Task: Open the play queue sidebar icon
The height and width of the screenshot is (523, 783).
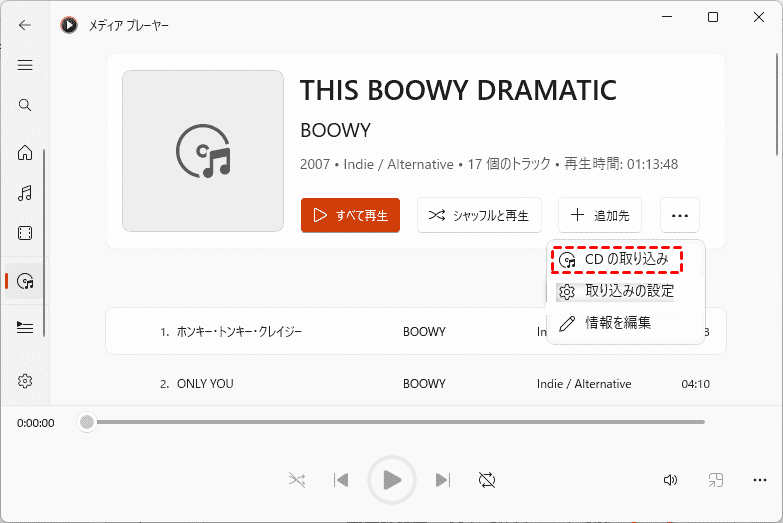Action: (x=25, y=327)
